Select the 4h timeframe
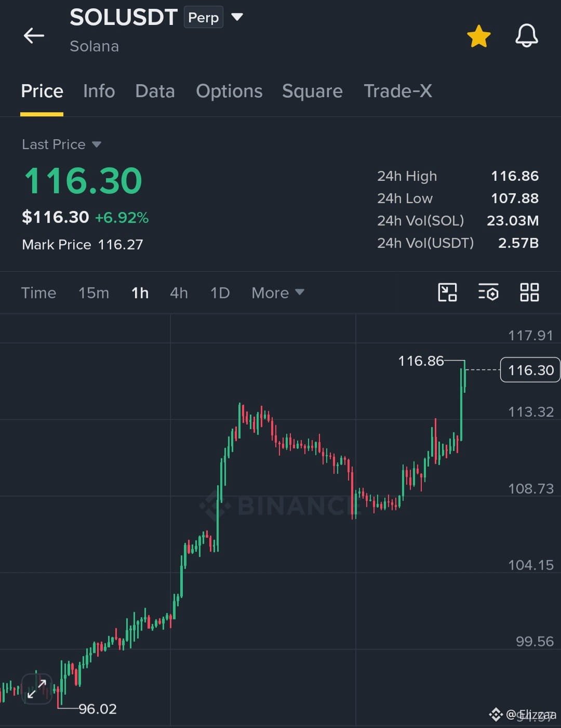 179,293
